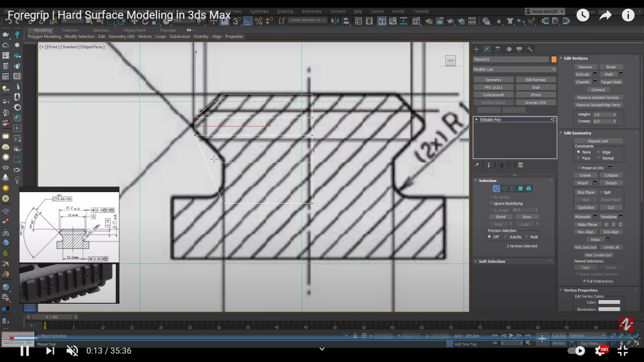The width and height of the screenshot is (644, 362).
Task: Toggle Show End Result icon
Action: click(x=489, y=165)
